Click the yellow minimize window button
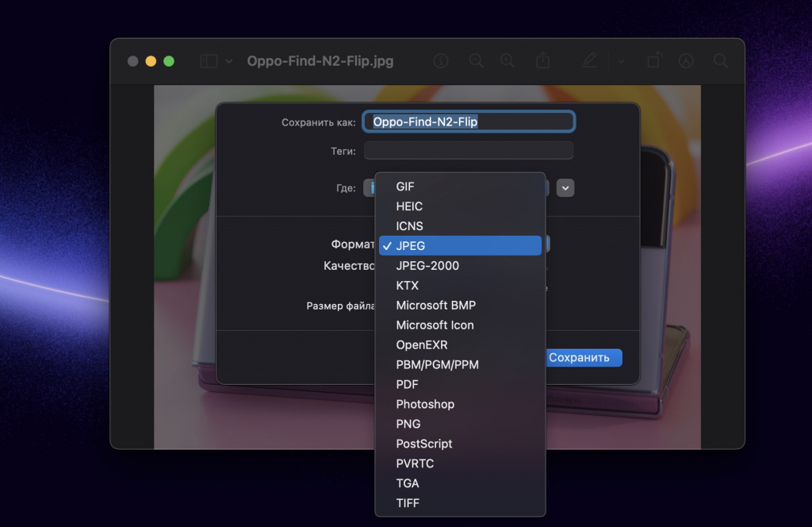This screenshot has height=527, width=812. pyautogui.click(x=151, y=61)
